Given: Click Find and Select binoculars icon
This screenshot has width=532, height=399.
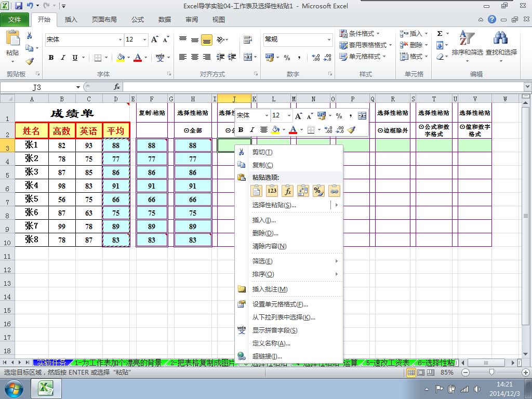Looking at the screenshot, I should (501, 38).
